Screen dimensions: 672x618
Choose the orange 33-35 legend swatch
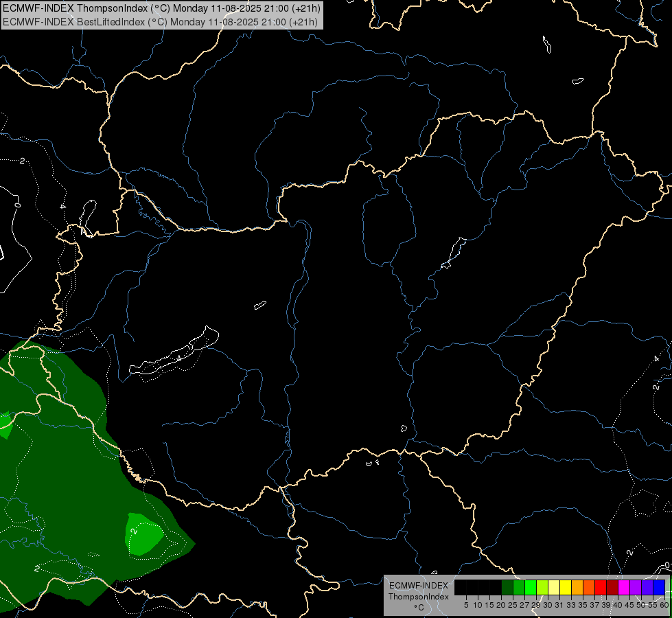click(x=577, y=587)
